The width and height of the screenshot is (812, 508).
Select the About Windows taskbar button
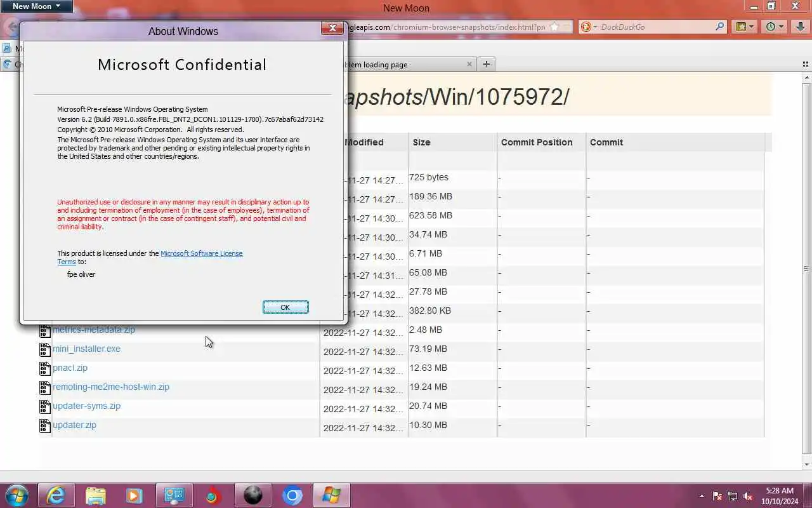(x=332, y=495)
